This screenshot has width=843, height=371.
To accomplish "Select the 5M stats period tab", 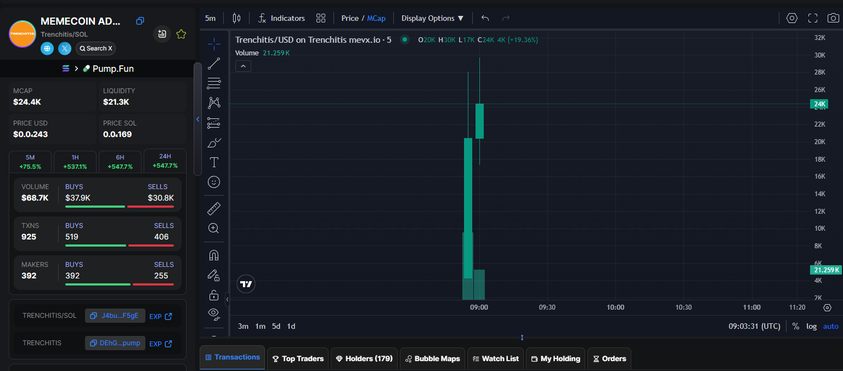I will (x=30, y=161).
